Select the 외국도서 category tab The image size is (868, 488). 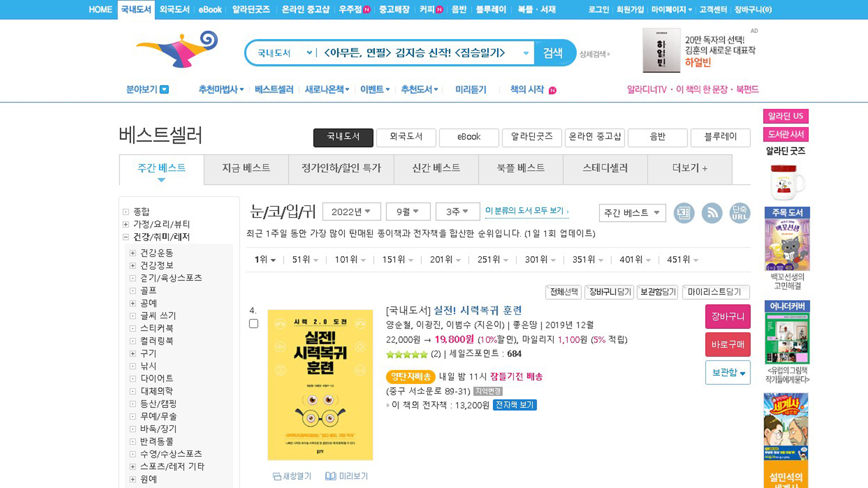click(x=406, y=137)
